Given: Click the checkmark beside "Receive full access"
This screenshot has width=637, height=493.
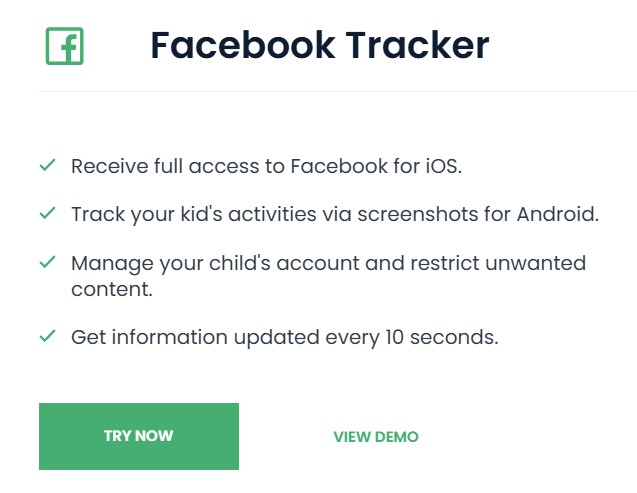Looking at the screenshot, I should point(47,165).
